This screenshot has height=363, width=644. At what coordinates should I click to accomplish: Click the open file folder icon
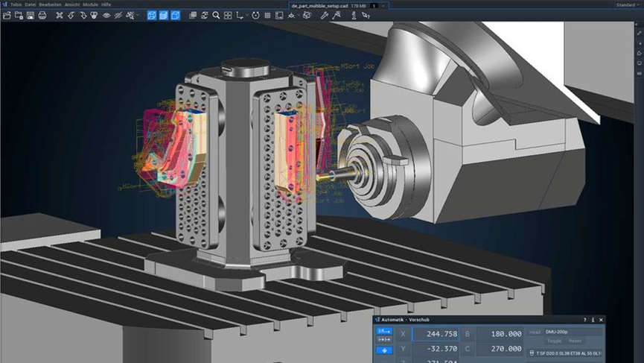pyautogui.click(x=7, y=16)
